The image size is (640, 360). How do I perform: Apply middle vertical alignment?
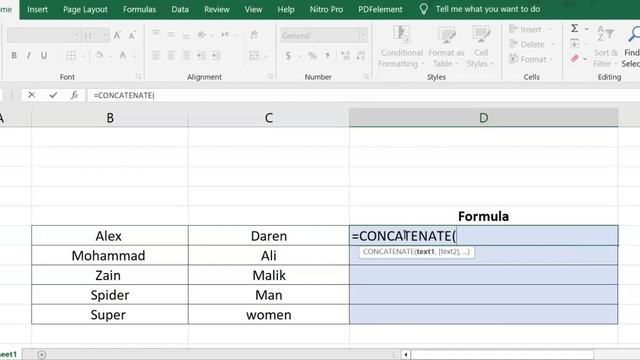coord(171,34)
